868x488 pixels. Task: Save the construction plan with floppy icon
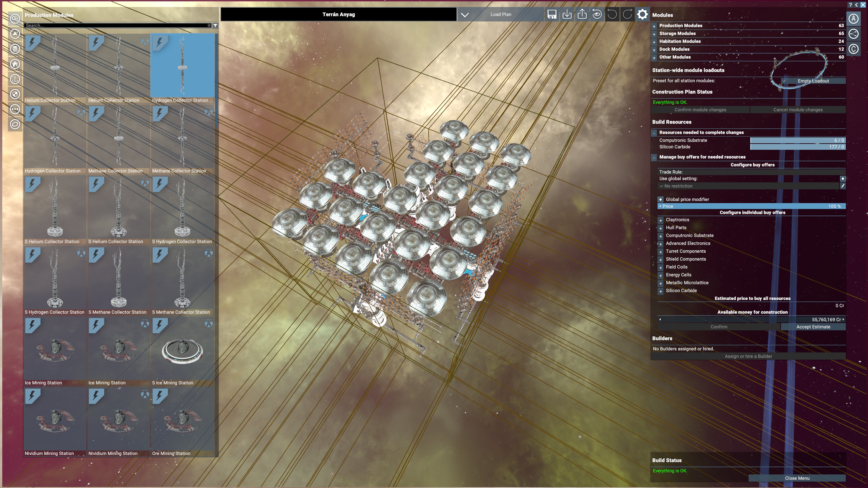552,14
